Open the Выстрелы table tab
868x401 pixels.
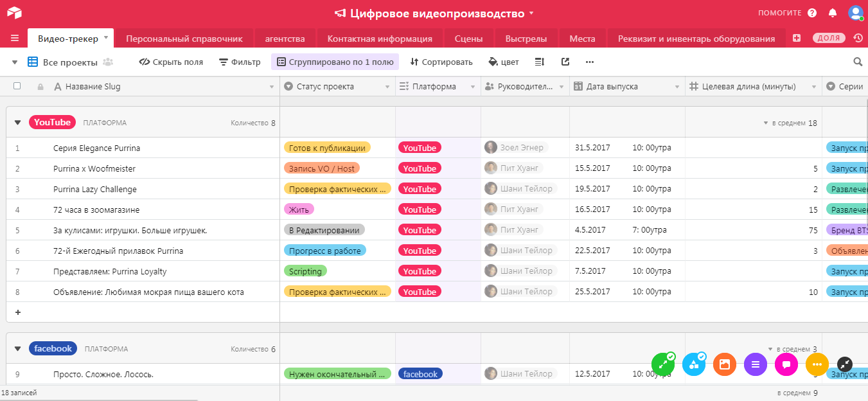[525, 38]
